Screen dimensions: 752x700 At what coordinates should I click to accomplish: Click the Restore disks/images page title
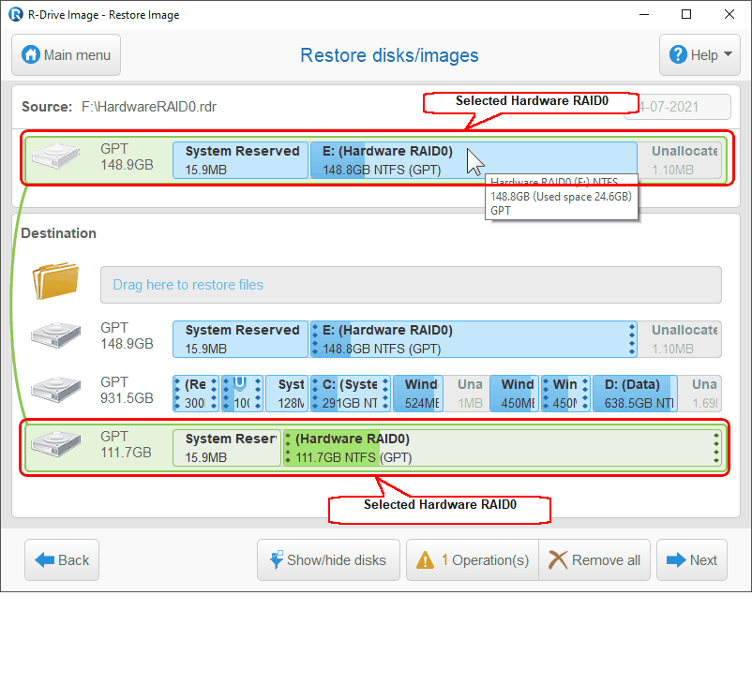click(x=389, y=55)
